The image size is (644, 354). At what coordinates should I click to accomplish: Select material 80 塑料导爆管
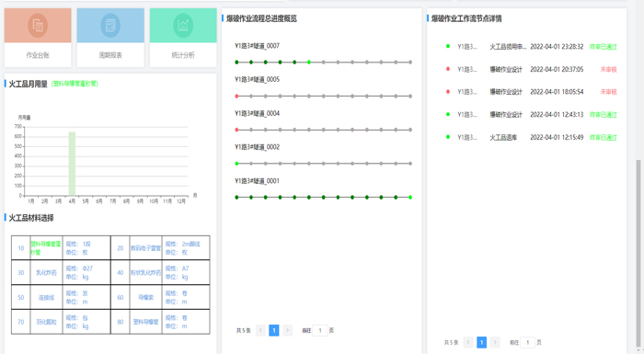tap(145, 322)
